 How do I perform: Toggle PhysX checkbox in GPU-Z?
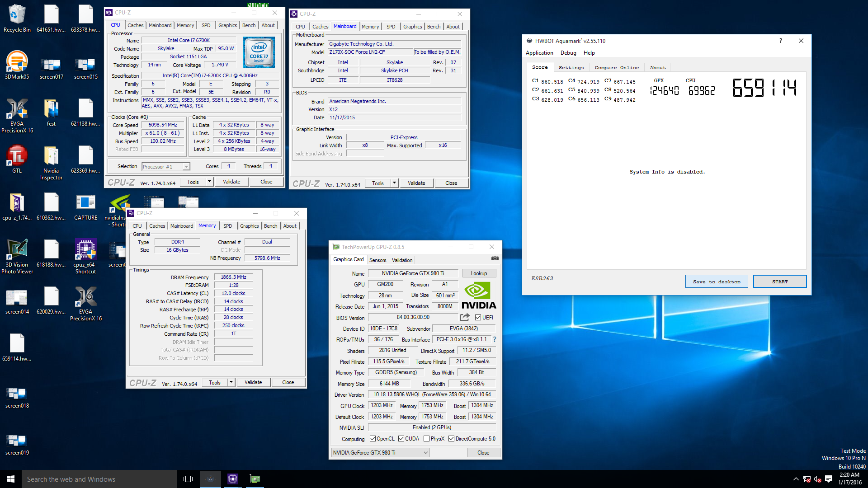click(426, 439)
